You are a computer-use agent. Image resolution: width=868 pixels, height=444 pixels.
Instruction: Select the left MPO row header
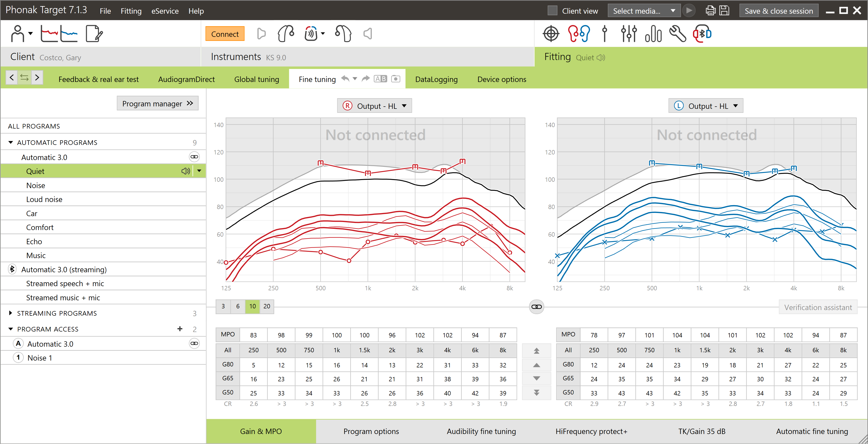tap(568, 334)
